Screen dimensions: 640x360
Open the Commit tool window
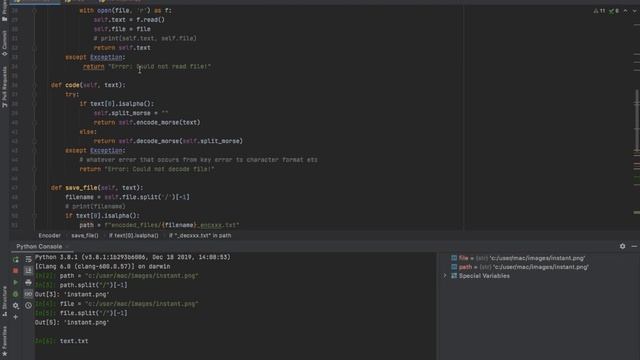(4, 43)
